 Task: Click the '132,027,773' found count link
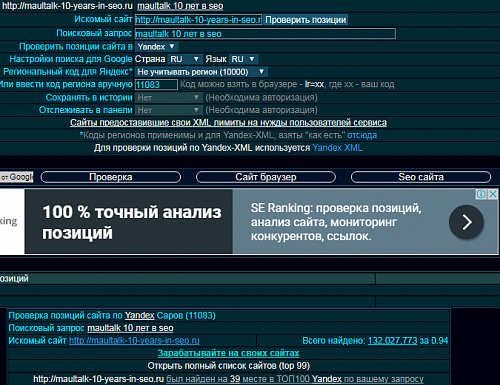[x=392, y=341]
